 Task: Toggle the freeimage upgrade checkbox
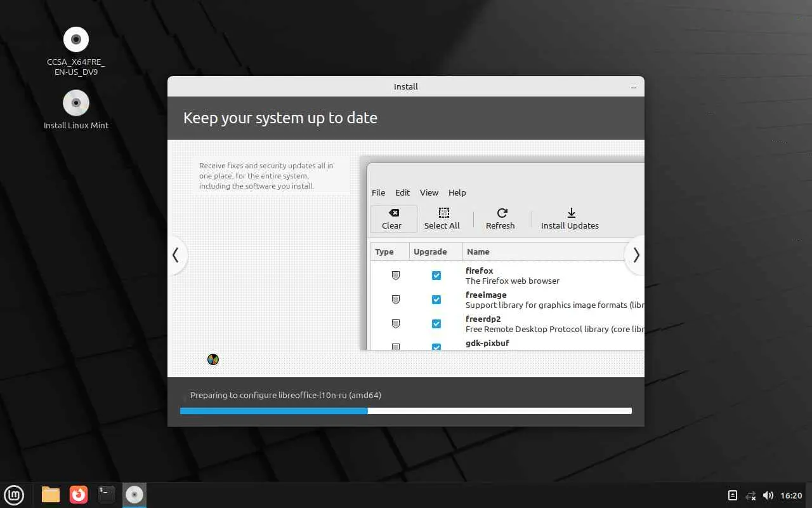click(x=436, y=300)
